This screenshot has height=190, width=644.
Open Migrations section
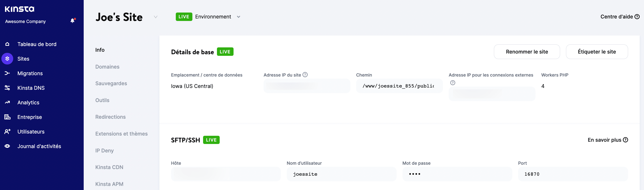(x=30, y=73)
